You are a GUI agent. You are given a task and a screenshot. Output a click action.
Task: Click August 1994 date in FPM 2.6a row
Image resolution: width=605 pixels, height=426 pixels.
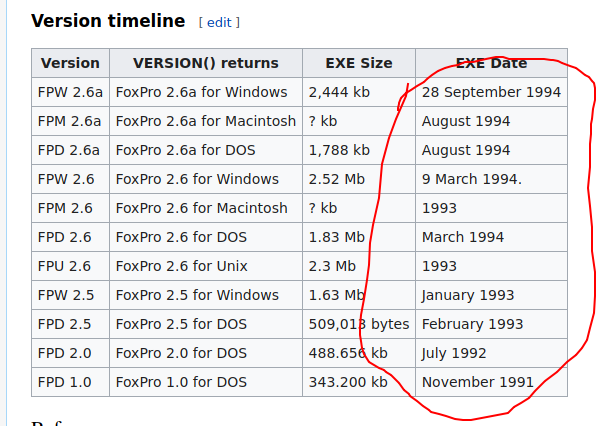[x=491, y=121]
